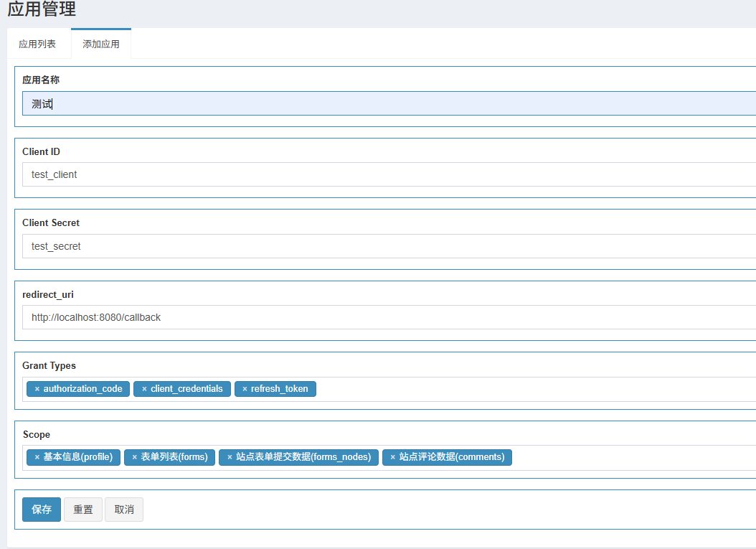
Task: Remove the 表单列表(forms) scope tag
Action: point(134,457)
